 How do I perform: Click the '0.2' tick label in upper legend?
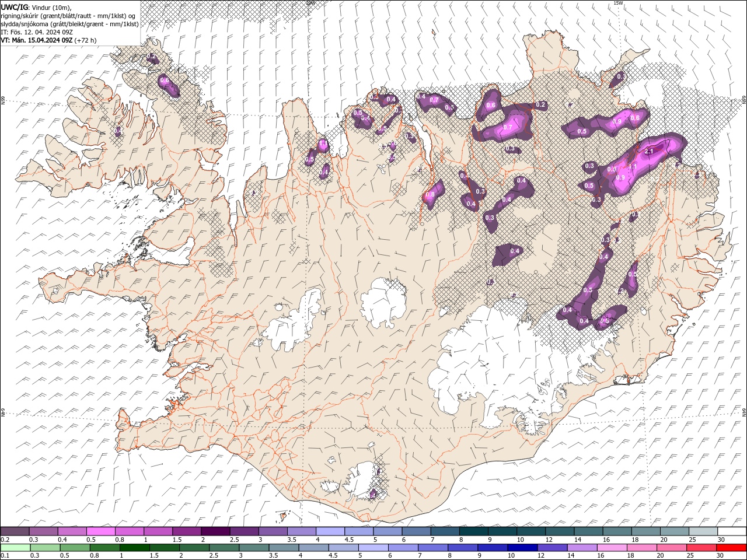coord(5,540)
